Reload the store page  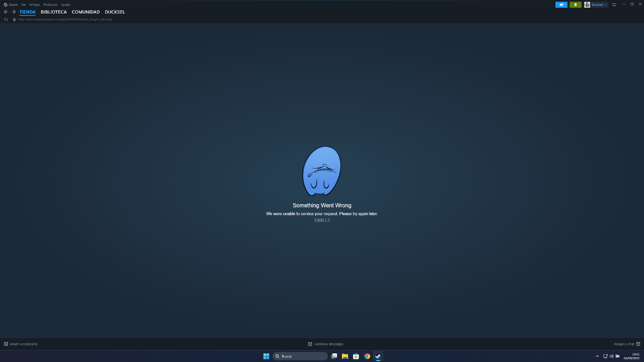coord(6,19)
